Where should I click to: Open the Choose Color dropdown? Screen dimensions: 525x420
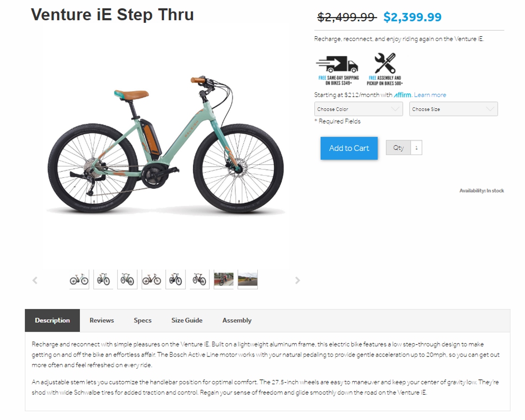point(358,109)
